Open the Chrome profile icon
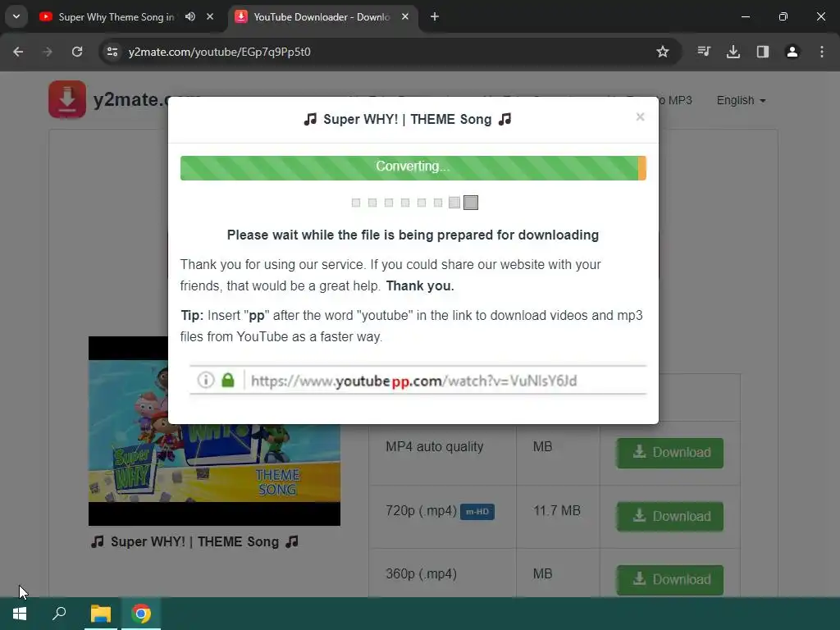The image size is (840, 630). 792,52
